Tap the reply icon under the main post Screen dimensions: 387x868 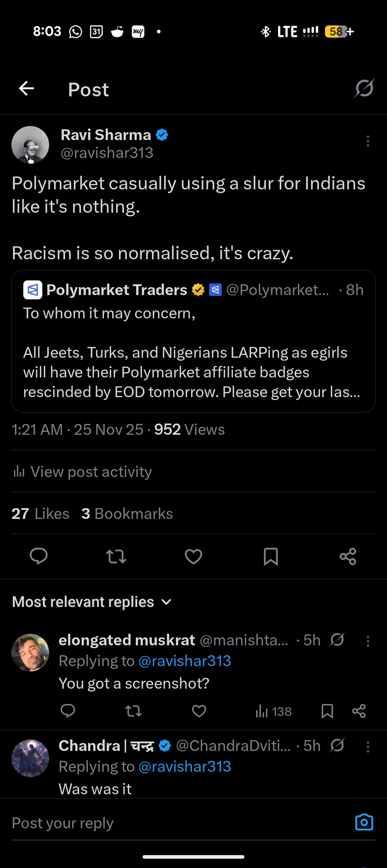click(x=39, y=556)
